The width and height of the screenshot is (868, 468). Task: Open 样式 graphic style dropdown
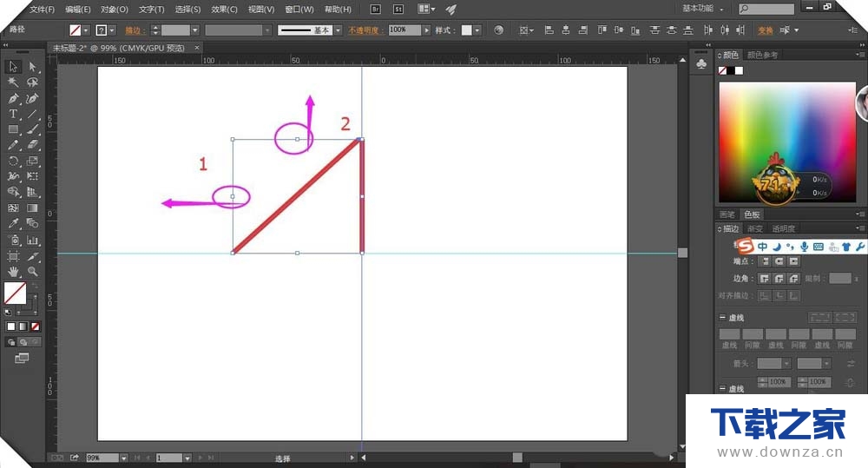coord(477,30)
